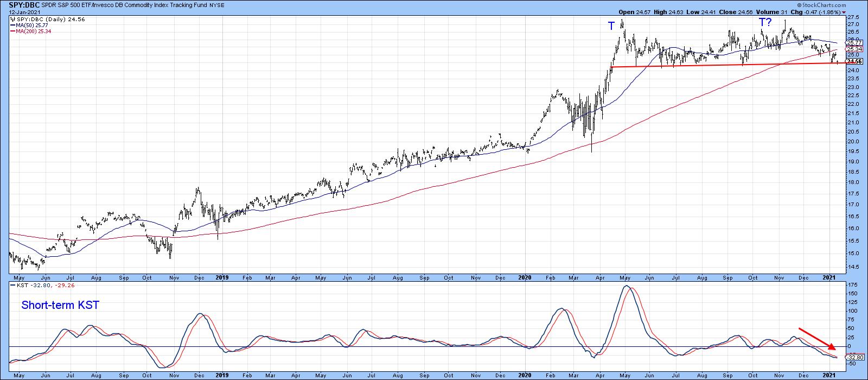This screenshot has width=868, height=380.
Task: Click the -50 label on the KST axis
Action: point(851,364)
